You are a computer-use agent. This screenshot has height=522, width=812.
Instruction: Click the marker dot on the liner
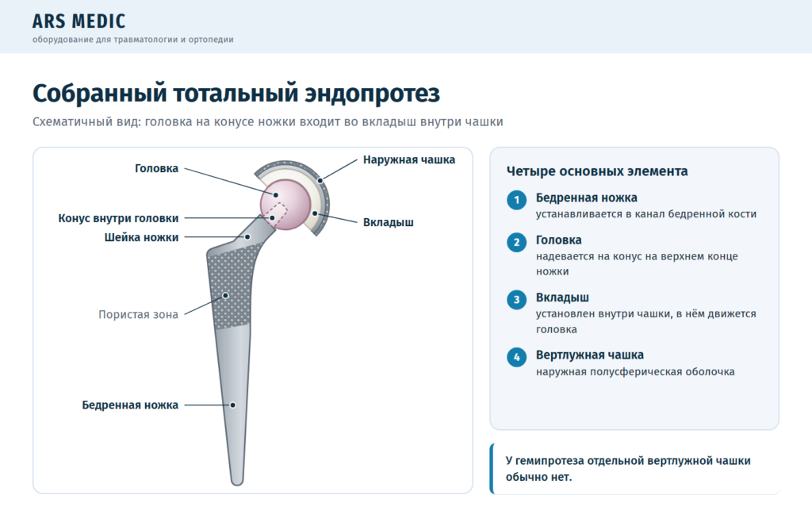(x=314, y=213)
